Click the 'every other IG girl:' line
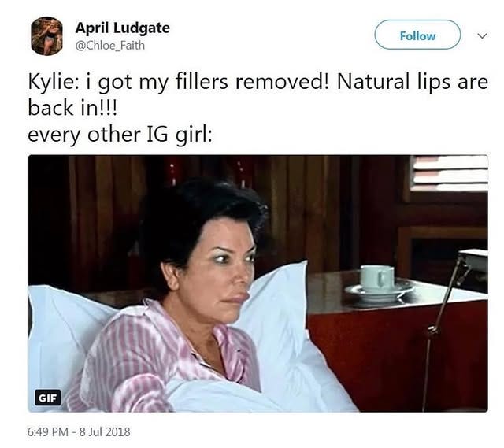 coord(120,135)
